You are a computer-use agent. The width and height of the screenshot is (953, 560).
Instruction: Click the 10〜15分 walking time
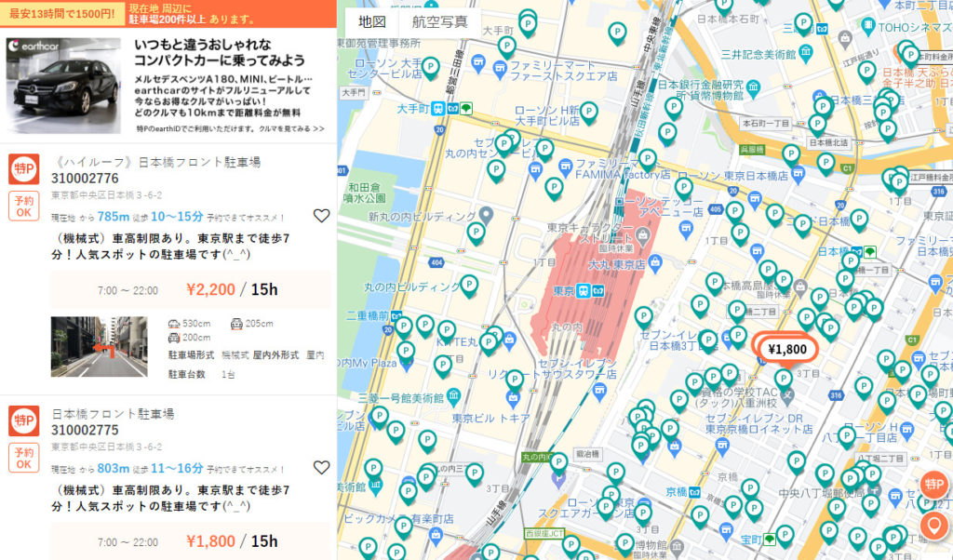click(177, 217)
